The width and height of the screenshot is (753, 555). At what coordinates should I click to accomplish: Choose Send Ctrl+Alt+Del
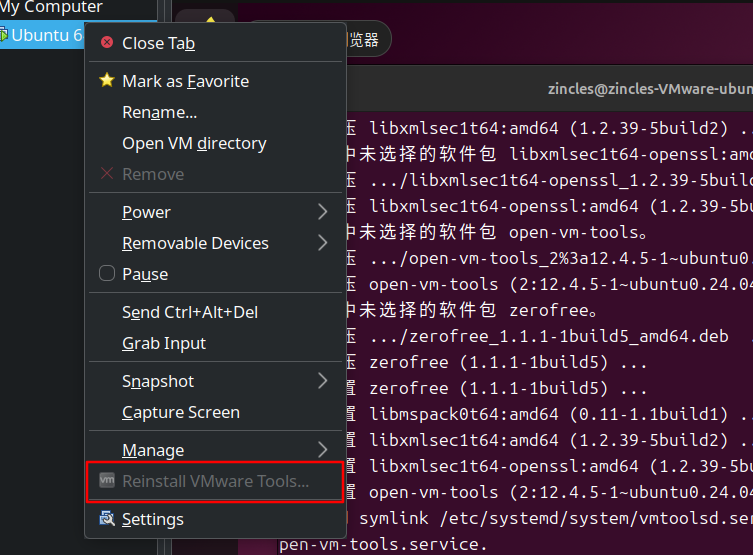(215, 312)
